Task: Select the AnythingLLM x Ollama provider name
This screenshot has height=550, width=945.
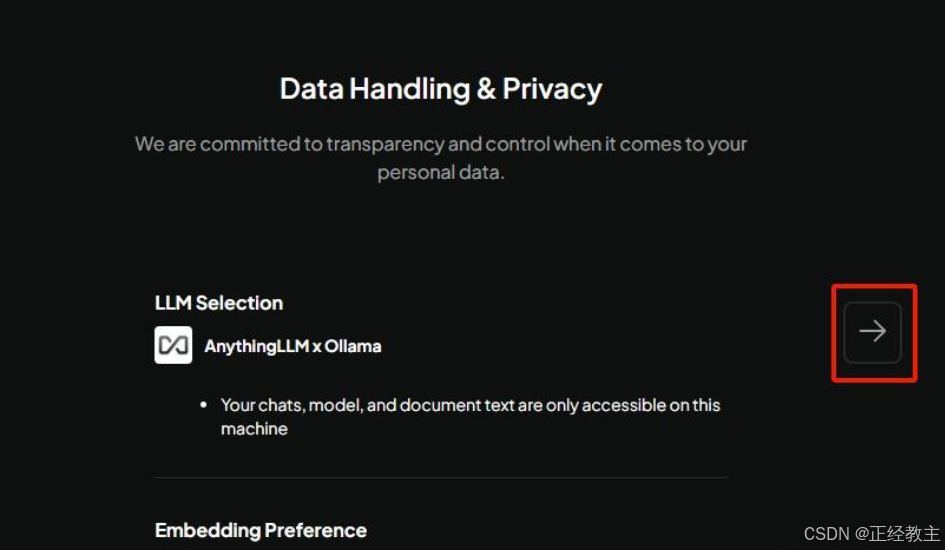Action: coord(293,346)
